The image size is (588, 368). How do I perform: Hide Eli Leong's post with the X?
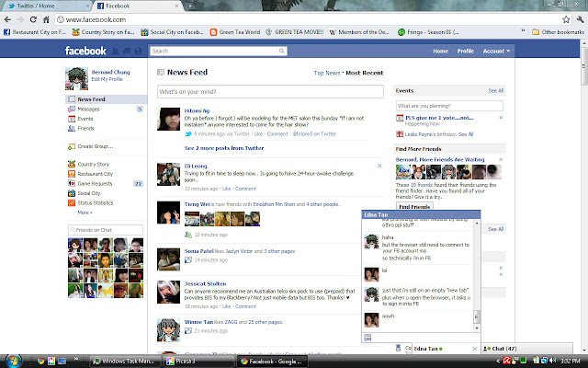(379, 166)
